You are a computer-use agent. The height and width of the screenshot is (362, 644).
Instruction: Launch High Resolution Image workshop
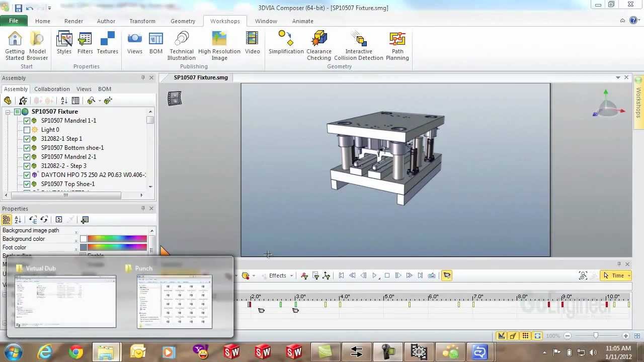pos(219,46)
